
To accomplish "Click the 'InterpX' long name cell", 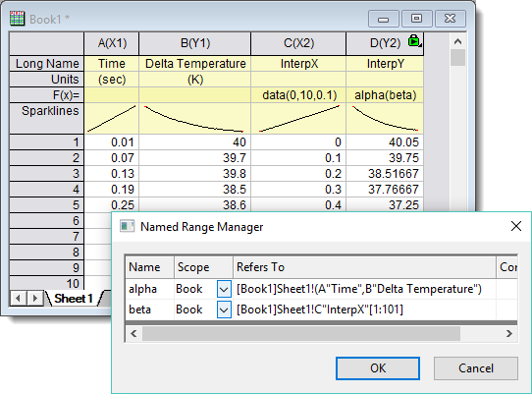I will [x=298, y=64].
